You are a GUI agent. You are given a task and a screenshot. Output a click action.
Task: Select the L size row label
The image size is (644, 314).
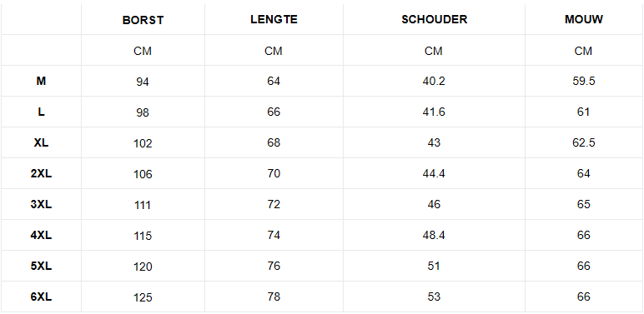(x=41, y=112)
